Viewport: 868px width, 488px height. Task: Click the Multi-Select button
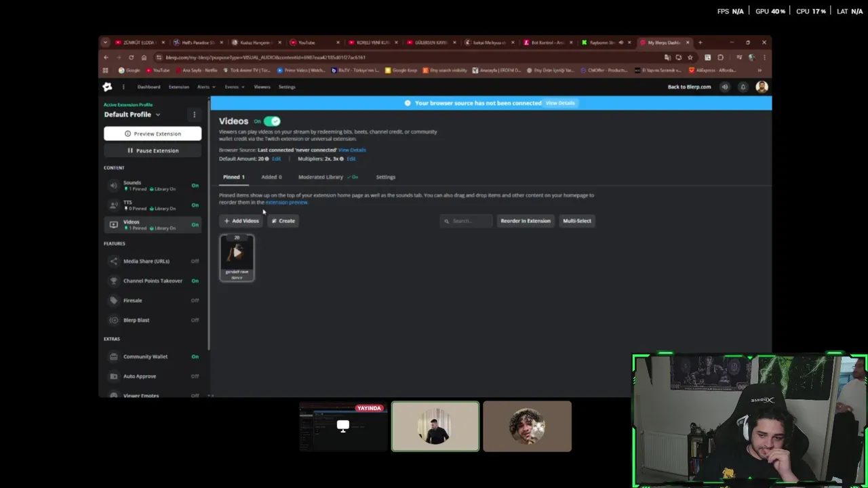click(x=577, y=221)
